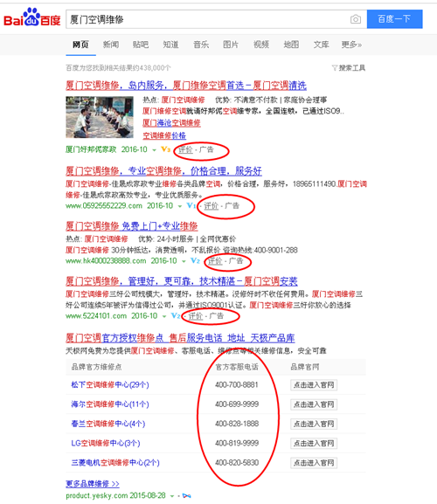Image resolution: width=437 pixels, height=504 pixels.
Task: Expand dropdown arrow after www.5224101.com
Action: pos(164,316)
